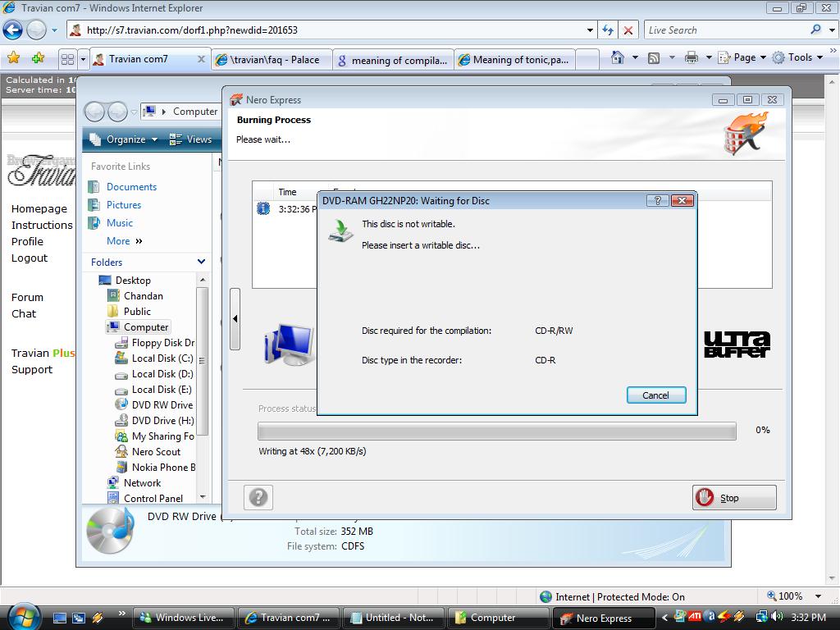Click the Quick Tabs icon

[x=67, y=59]
